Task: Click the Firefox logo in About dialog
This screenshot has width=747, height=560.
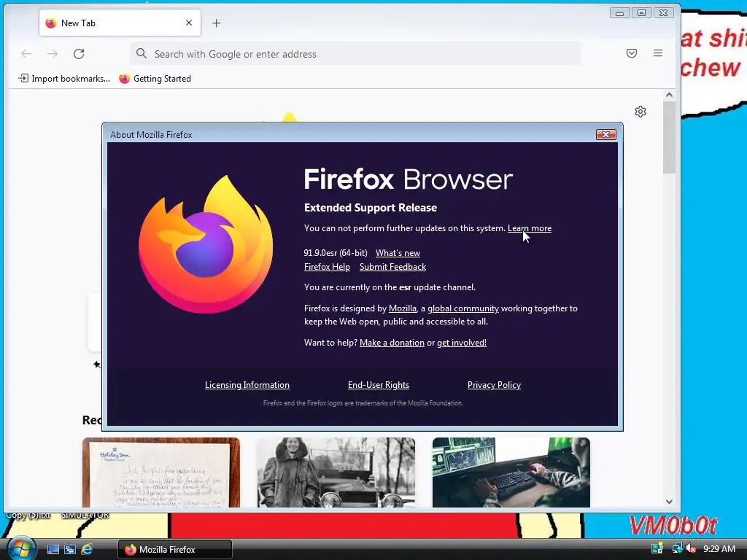Action: point(206,244)
